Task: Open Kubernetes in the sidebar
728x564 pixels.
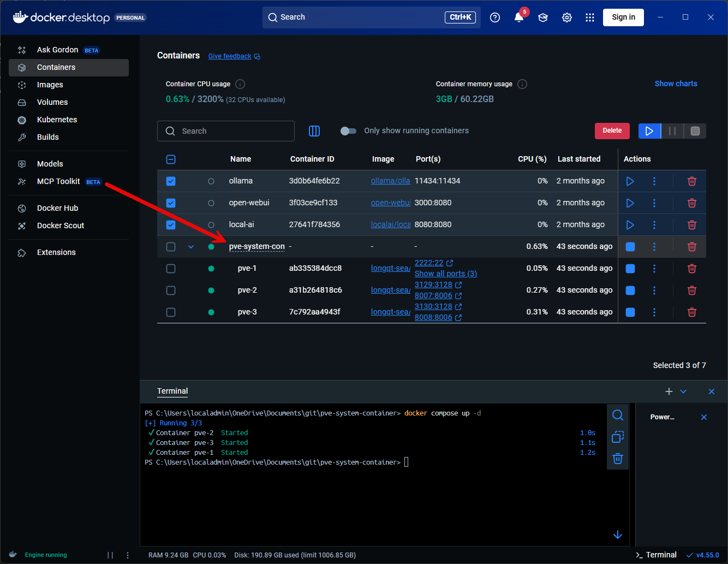Action: point(69,120)
